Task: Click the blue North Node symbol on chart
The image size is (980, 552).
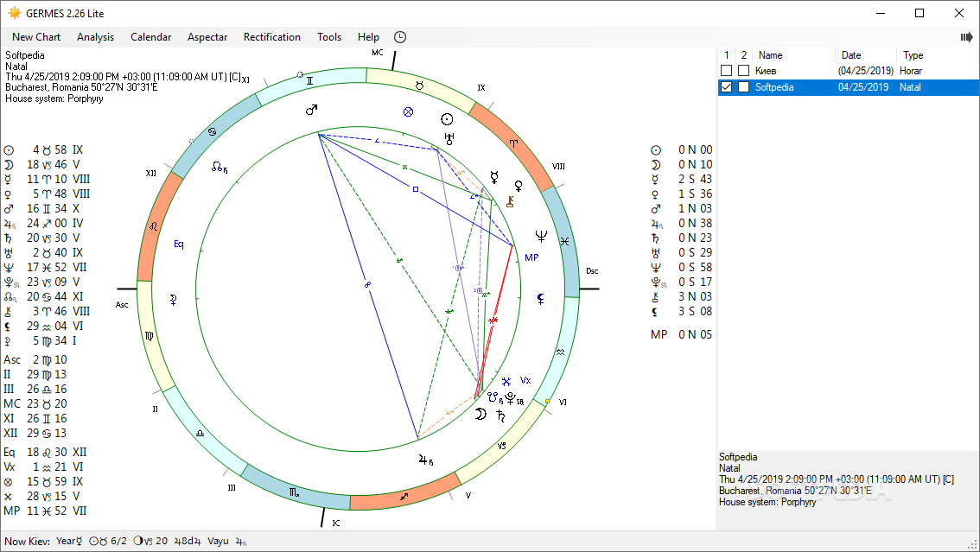Action: 218,167
